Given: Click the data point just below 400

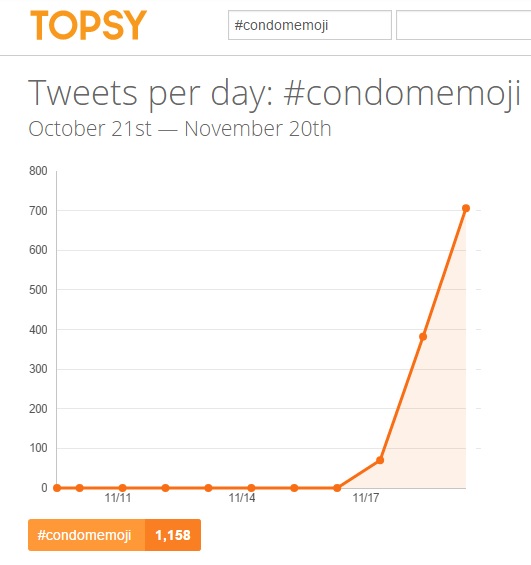Looking at the screenshot, I should (x=423, y=337).
